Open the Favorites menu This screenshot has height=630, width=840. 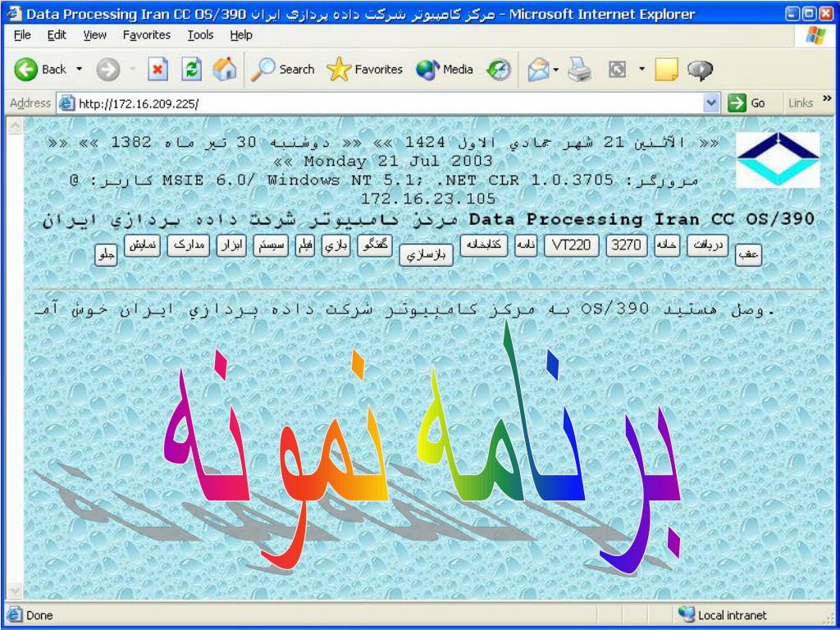tap(146, 35)
